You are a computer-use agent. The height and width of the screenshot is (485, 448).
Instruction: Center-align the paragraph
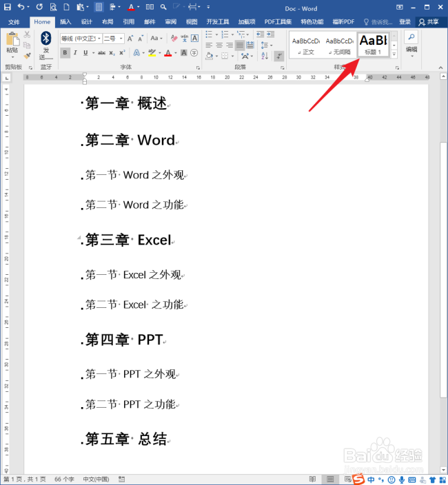coord(219,45)
